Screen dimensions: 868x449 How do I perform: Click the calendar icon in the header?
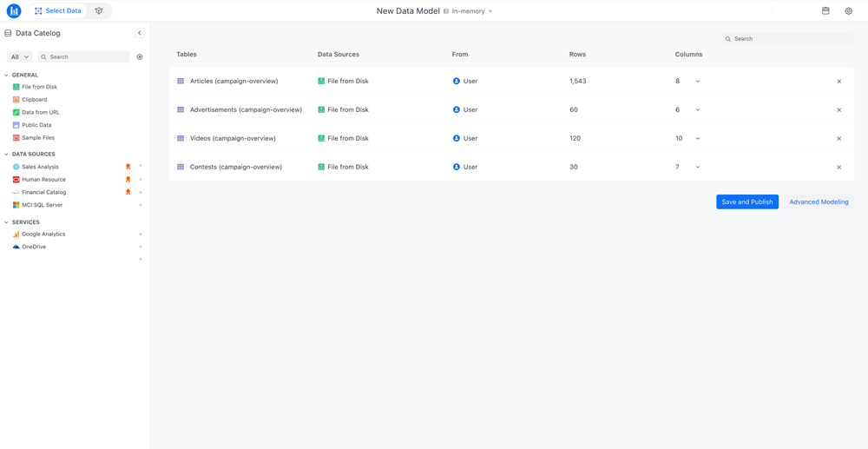(825, 11)
